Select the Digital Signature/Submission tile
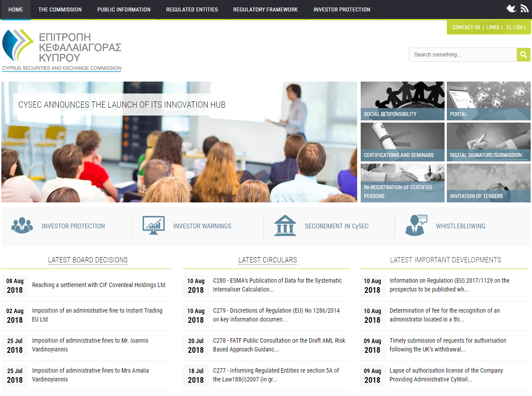Screen dimensions: 532x396 click(488, 142)
